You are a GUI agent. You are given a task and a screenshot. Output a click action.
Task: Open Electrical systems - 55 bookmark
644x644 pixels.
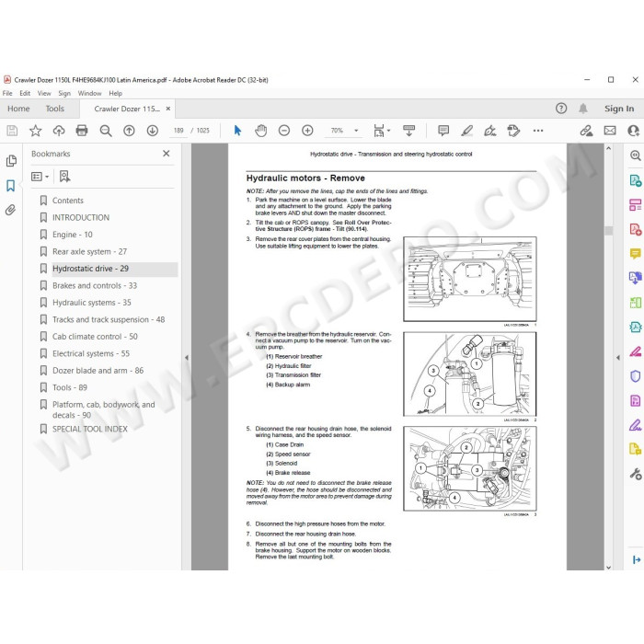point(91,353)
